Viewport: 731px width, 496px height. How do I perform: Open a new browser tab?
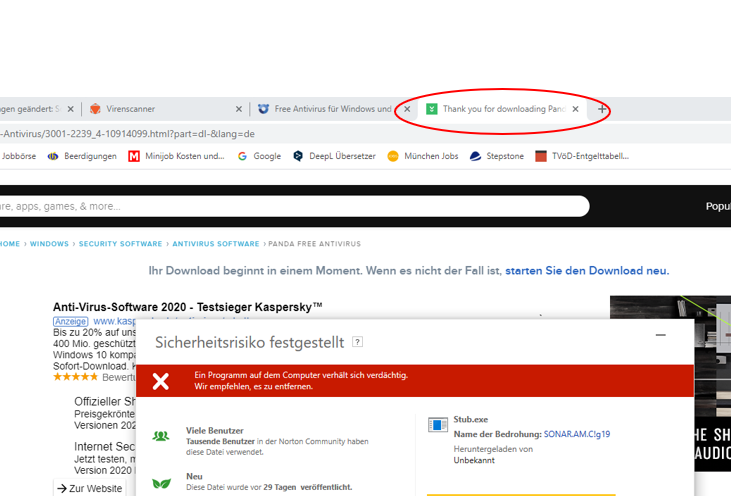[x=602, y=109]
